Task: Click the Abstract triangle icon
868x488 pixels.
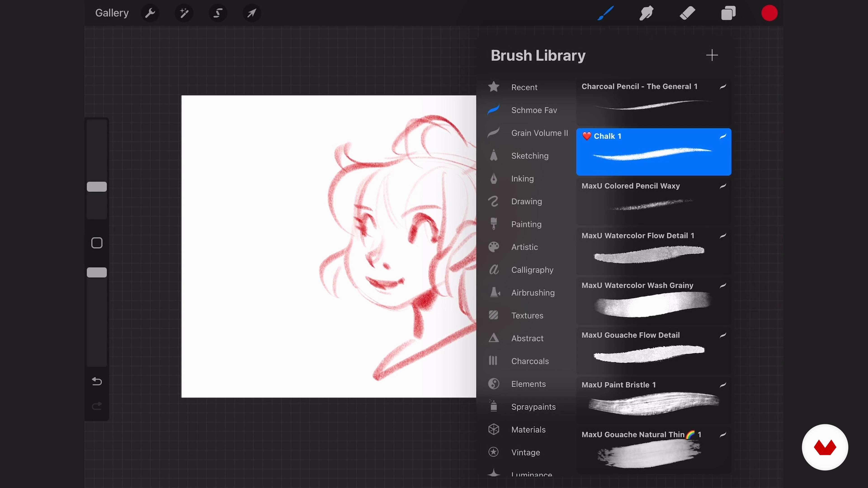Action: point(494,338)
